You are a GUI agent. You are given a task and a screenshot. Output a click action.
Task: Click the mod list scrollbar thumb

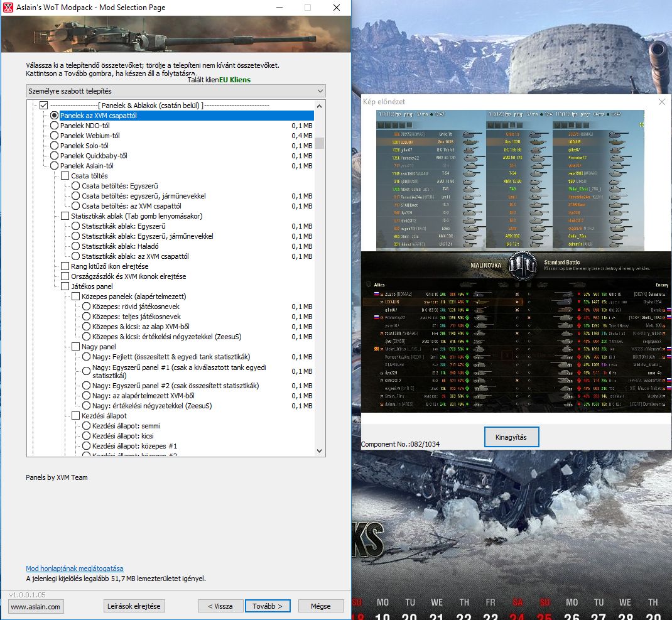click(x=319, y=143)
